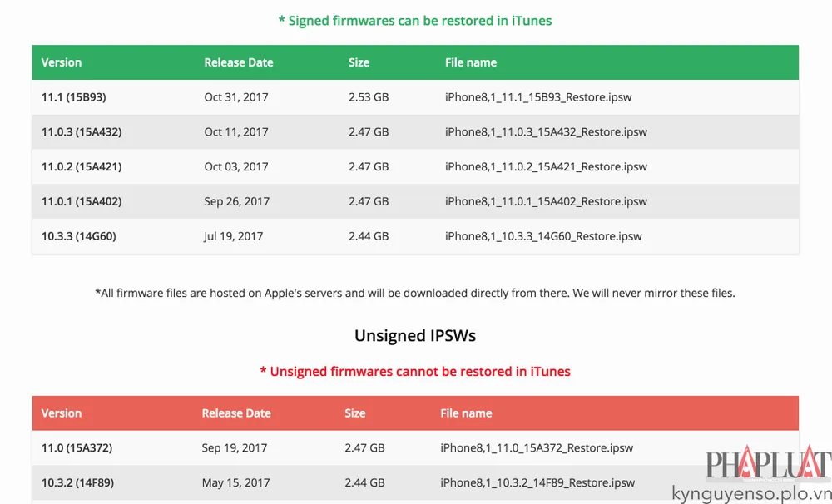Choose the 11.0.1 (15A402) version
832x504 pixels.
point(82,201)
